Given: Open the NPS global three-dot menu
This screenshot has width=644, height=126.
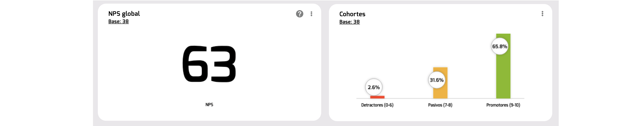Looking at the screenshot, I should click(311, 14).
